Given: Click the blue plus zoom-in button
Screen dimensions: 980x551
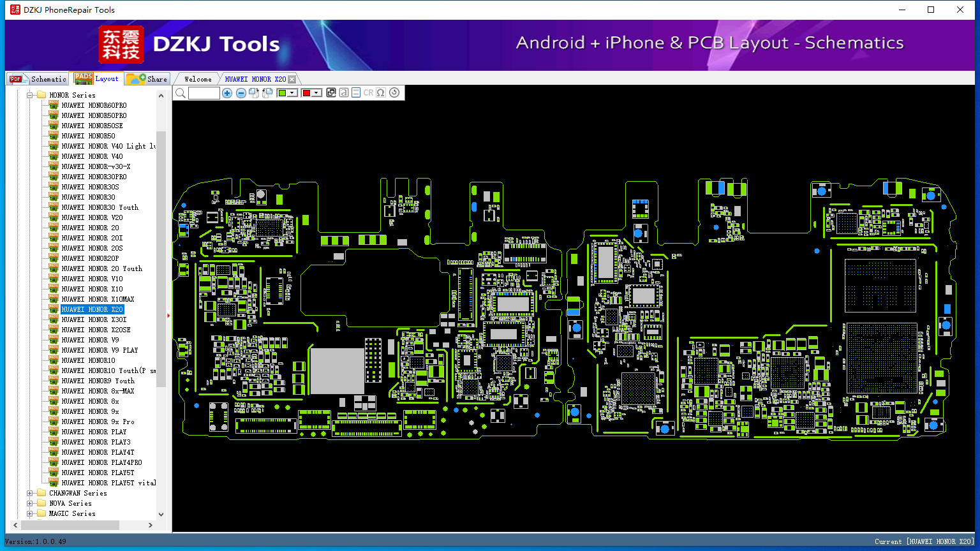Looking at the screenshot, I should [227, 93].
